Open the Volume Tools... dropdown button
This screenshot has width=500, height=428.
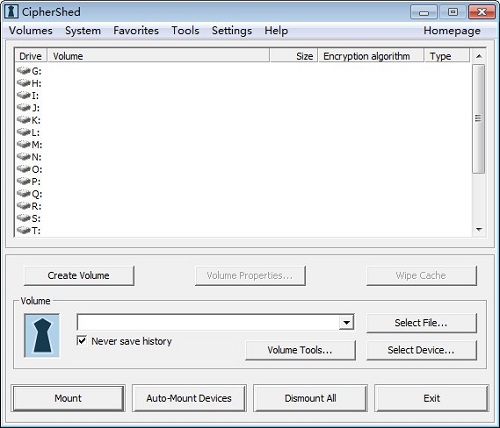[x=300, y=350]
